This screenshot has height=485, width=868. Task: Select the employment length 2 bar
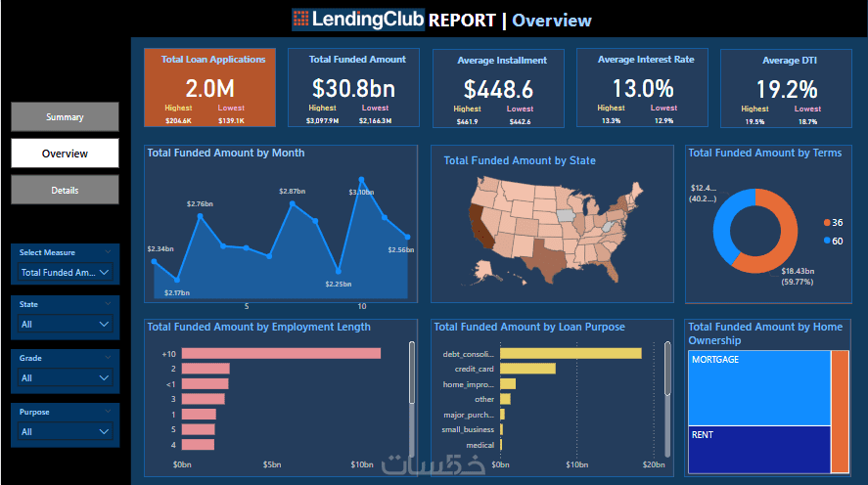click(206, 369)
